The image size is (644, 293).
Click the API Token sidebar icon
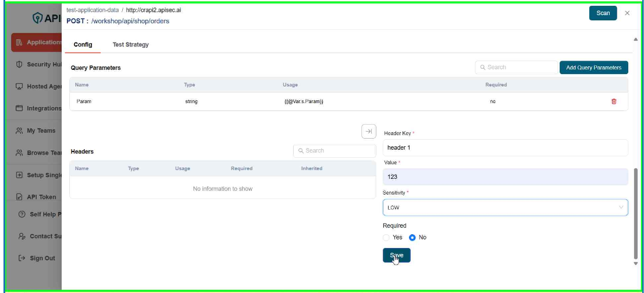click(x=19, y=197)
